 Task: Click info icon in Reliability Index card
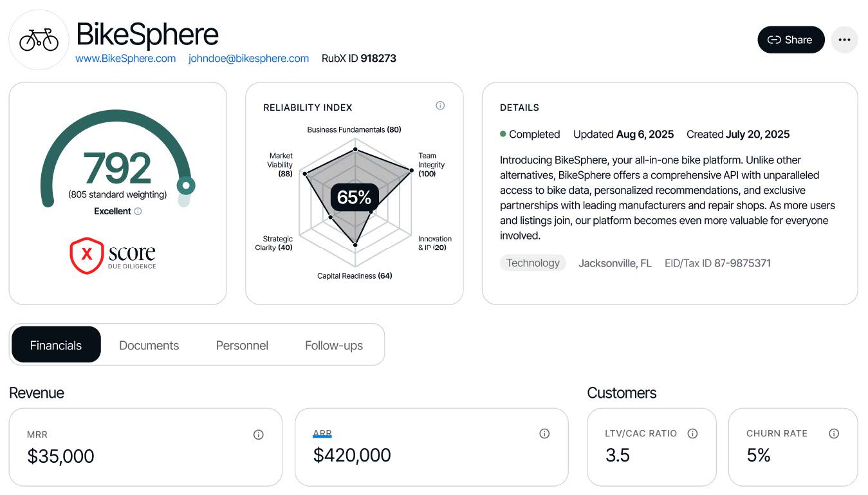pyautogui.click(x=440, y=106)
